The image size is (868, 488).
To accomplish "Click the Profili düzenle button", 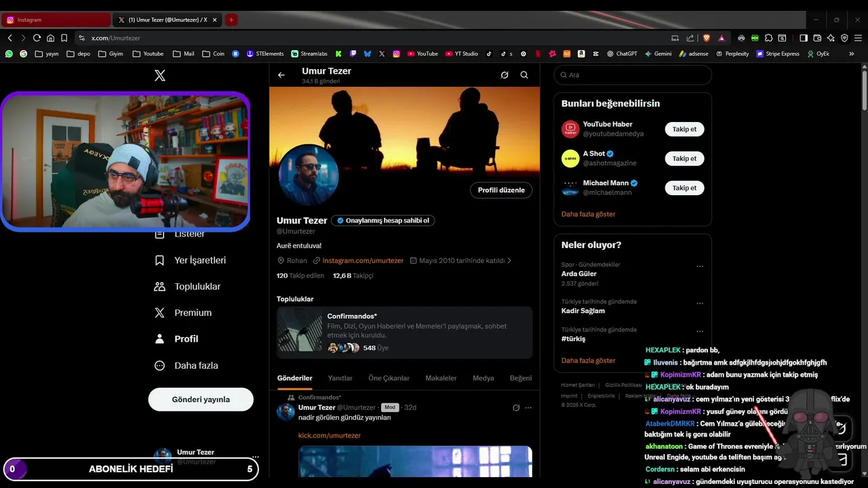I will coord(501,190).
